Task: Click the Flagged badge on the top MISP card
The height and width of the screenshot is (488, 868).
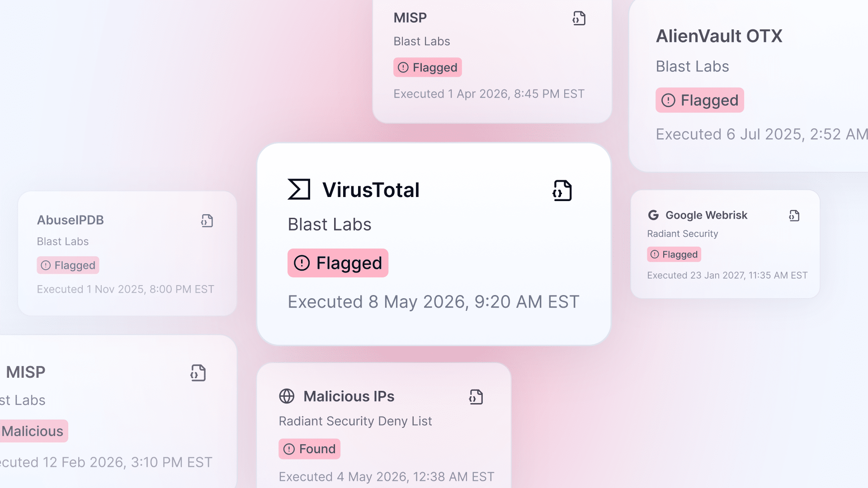Action: click(x=427, y=67)
